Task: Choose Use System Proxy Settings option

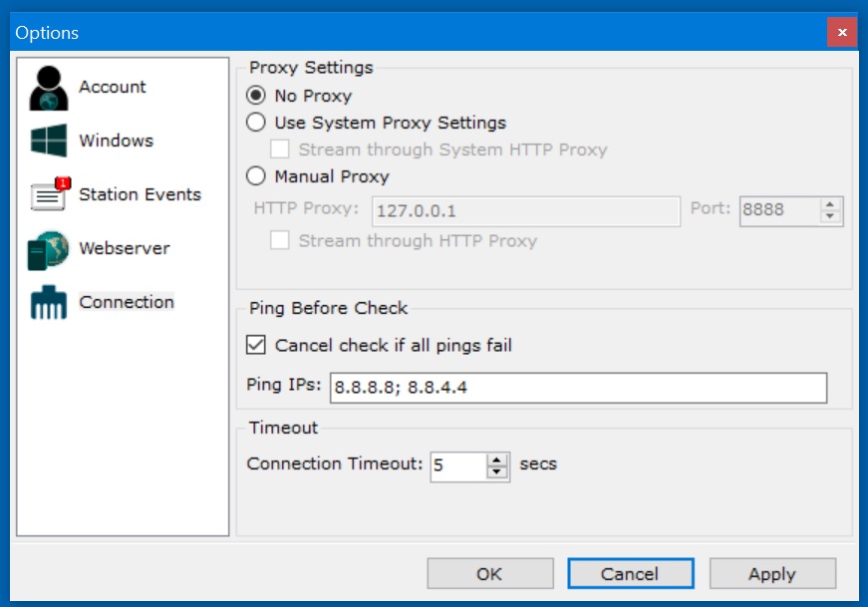Action: tap(256, 123)
